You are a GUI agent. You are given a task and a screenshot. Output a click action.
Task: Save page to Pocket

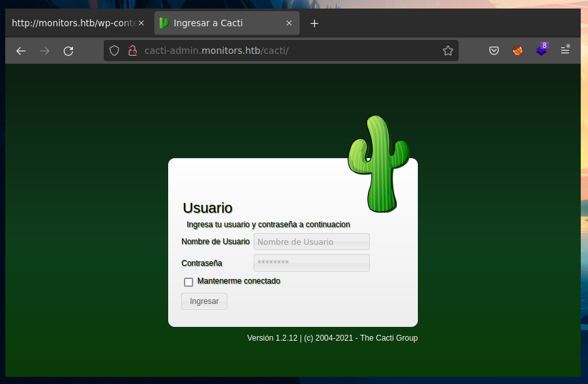point(494,51)
